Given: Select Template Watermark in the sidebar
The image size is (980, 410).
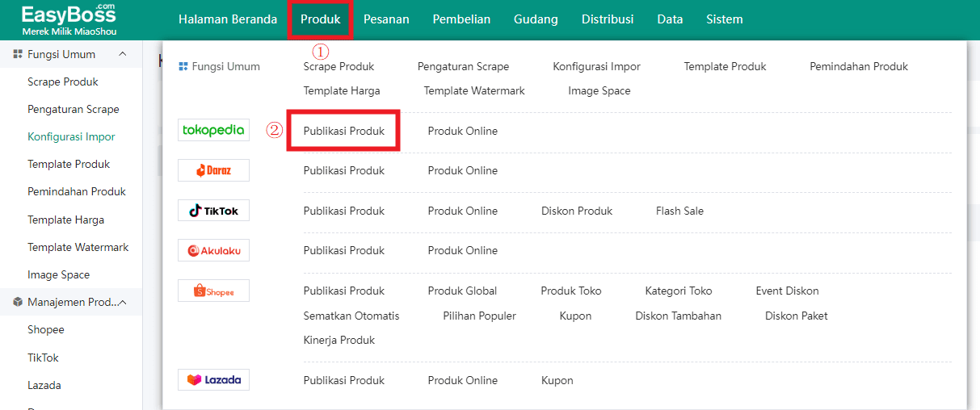Looking at the screenshot, I should tap(78, 247).
